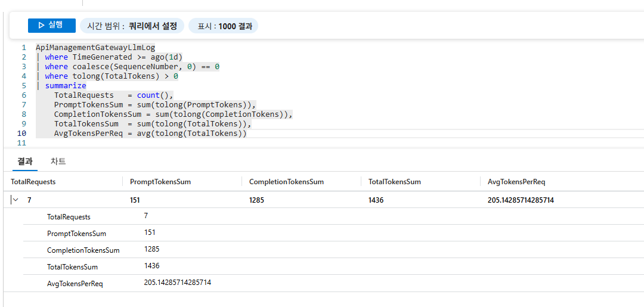Click line number 10 in editor gutter
Image resolution: width=644 pixels, height=307 pixels.
(x=21, y=134)
